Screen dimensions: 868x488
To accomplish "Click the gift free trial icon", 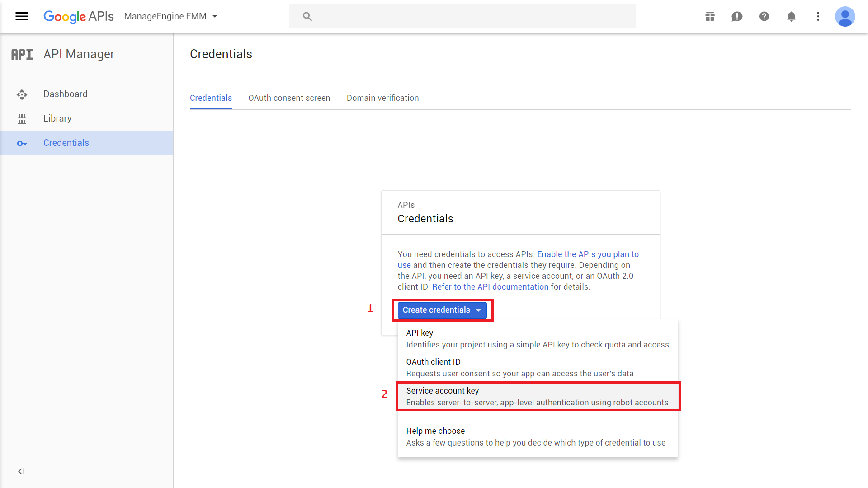I will pyautogui.click(x=710, y=17).
